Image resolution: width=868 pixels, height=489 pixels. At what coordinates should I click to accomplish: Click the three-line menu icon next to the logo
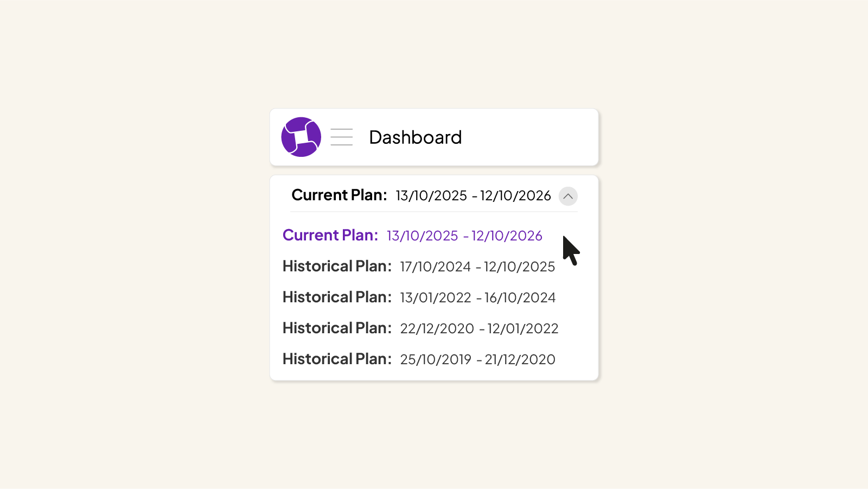[x=341, y=137]
